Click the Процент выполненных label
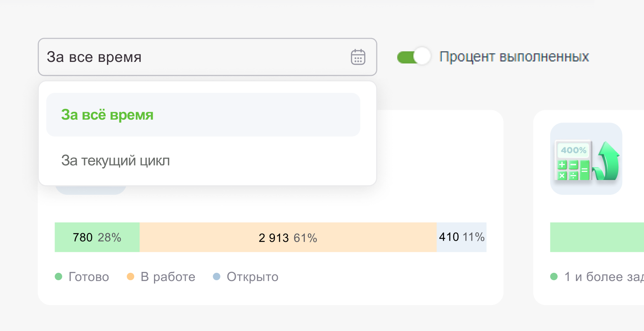This screenshot has height=331, width=644. click(514, 57)
